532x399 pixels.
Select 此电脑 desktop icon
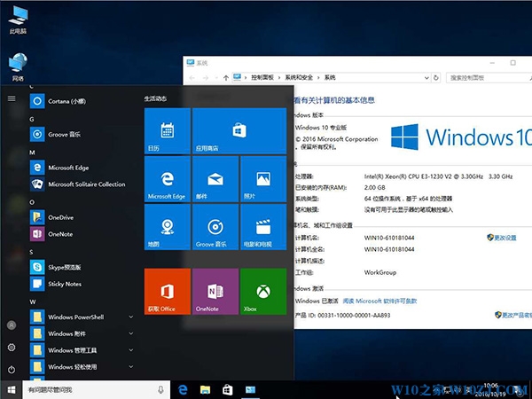(18, 20)
